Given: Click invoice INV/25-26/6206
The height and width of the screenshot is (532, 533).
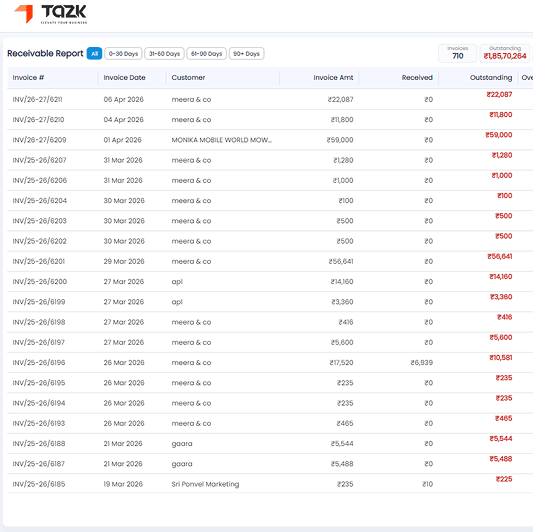Looking at the screenshot, I should (x=40, y=181).
